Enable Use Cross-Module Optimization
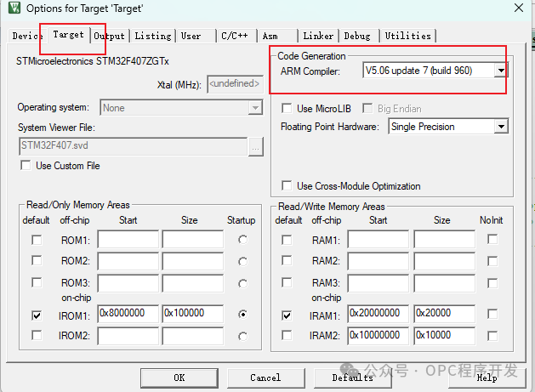The width and height of the screenshot is (535, 392). (x=287, y=186)
